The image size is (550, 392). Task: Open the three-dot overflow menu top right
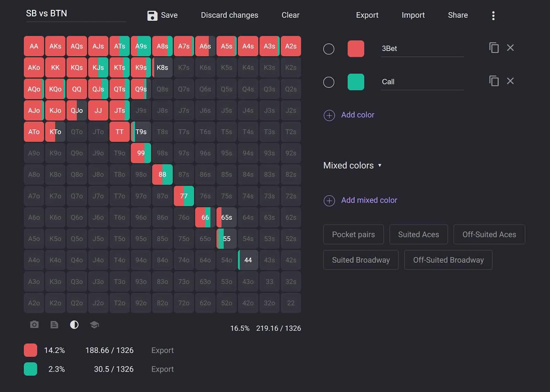point(493,15)
